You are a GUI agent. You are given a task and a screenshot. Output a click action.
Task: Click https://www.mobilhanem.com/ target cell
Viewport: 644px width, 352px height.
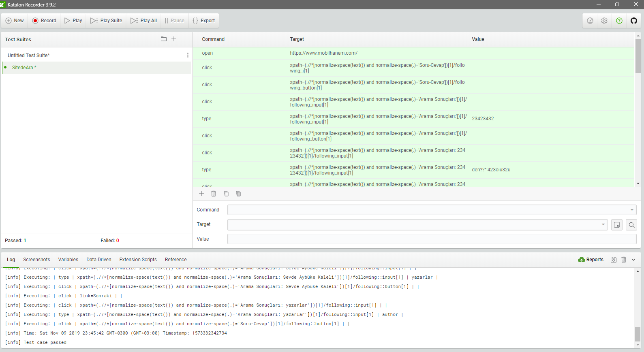tap(323, 53)
